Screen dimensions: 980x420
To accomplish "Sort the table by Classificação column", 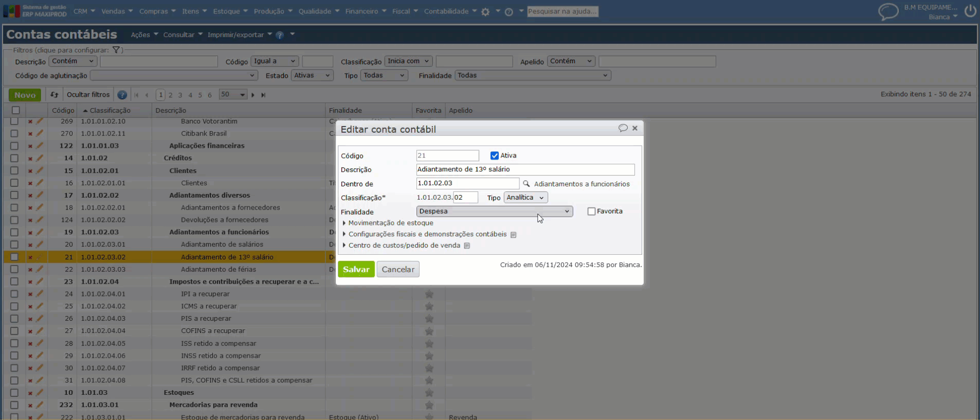I will point(110,111).
